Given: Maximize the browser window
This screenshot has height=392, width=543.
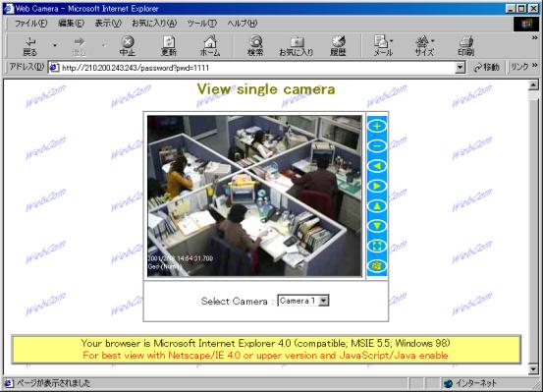Looking at the screenshot, I should pyautogui.click(x=521, y=9).
